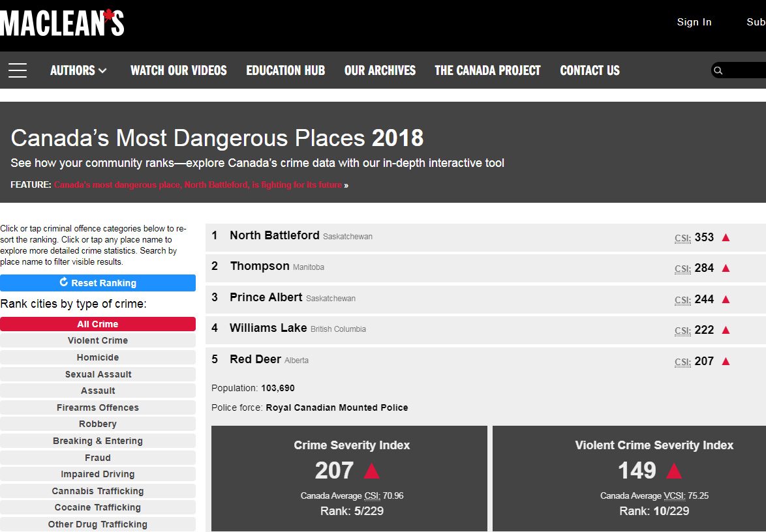The height and width of the screenshot is (532, 766).
Task: Click the CSI abbreviation next to 353
Action: point(682,239)
